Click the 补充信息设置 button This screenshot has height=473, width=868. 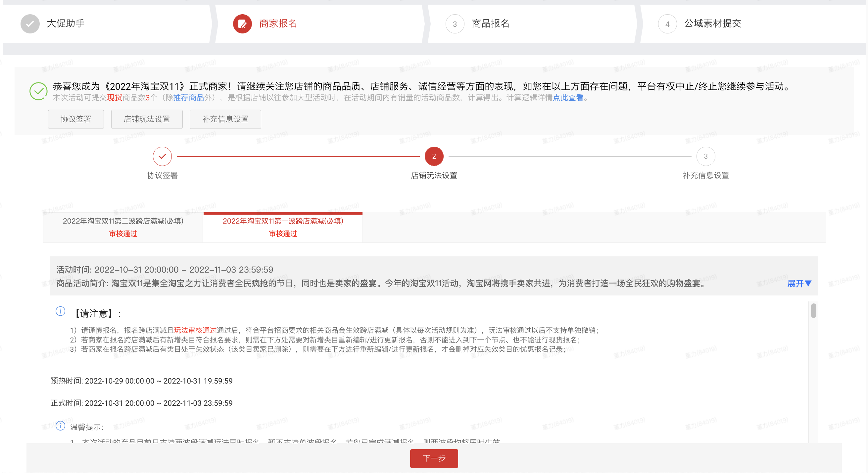225,119
